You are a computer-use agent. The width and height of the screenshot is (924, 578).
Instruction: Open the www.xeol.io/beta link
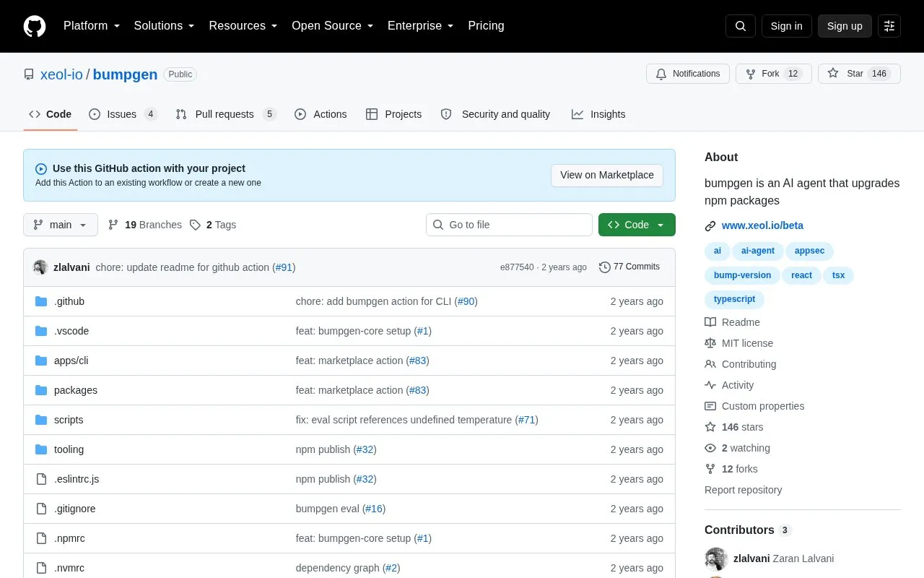point(762,225)
